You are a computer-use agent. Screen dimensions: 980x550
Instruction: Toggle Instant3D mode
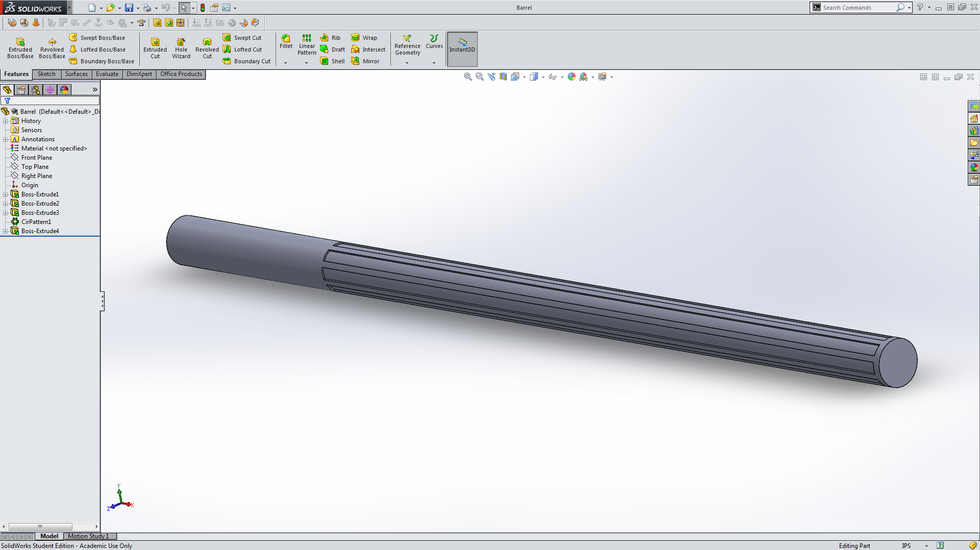[462, 49]
